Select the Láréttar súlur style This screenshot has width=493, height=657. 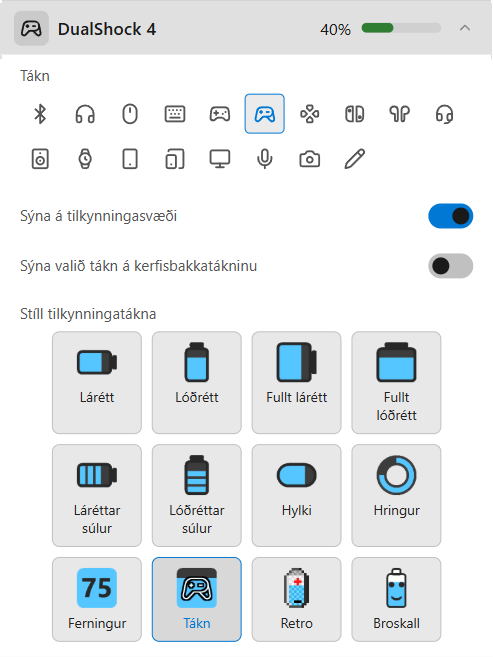[x=97, y=495]
